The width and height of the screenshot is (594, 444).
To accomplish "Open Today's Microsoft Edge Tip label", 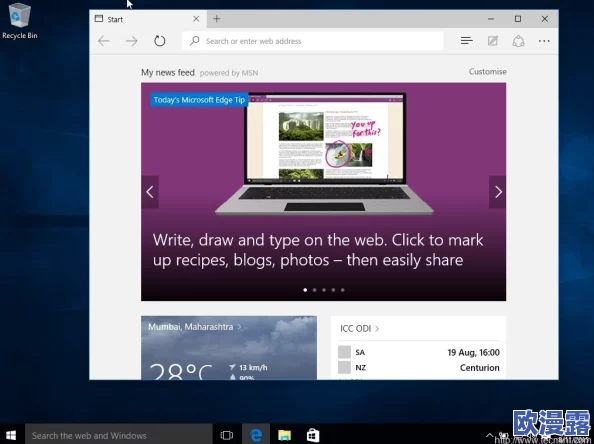I will point(199,100).
